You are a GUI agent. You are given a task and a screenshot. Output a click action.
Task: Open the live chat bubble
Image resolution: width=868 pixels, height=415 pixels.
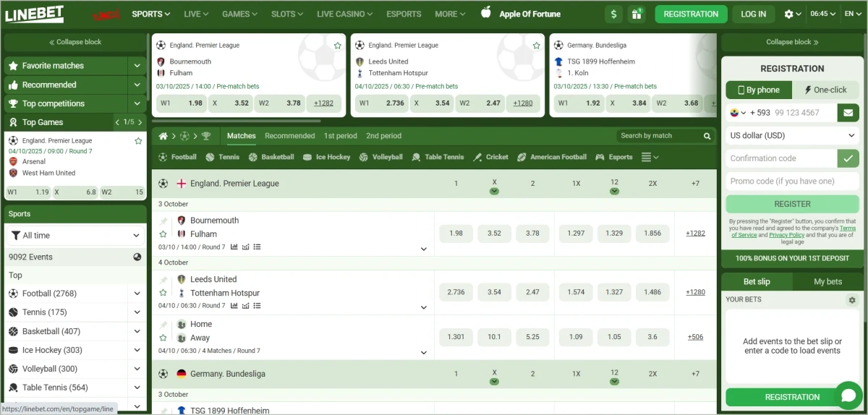848,395
